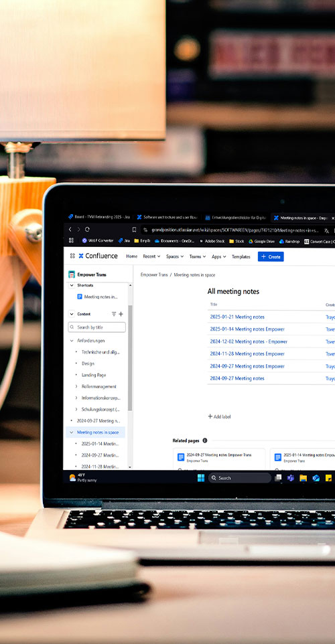Click Empower Trans breadcrumb link
Screen dimensions: 335x644
pyautogui.click(x=154, y=274)
